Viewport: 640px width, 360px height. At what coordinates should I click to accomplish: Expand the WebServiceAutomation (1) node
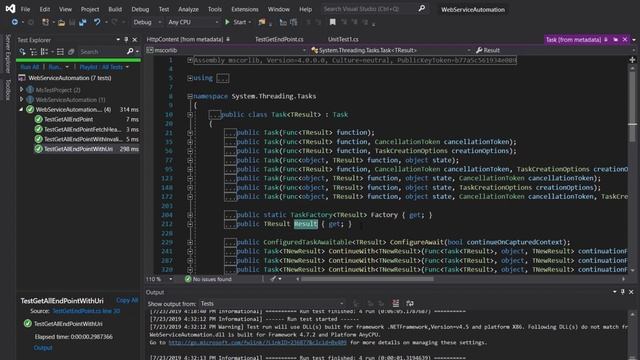[22, 99]
